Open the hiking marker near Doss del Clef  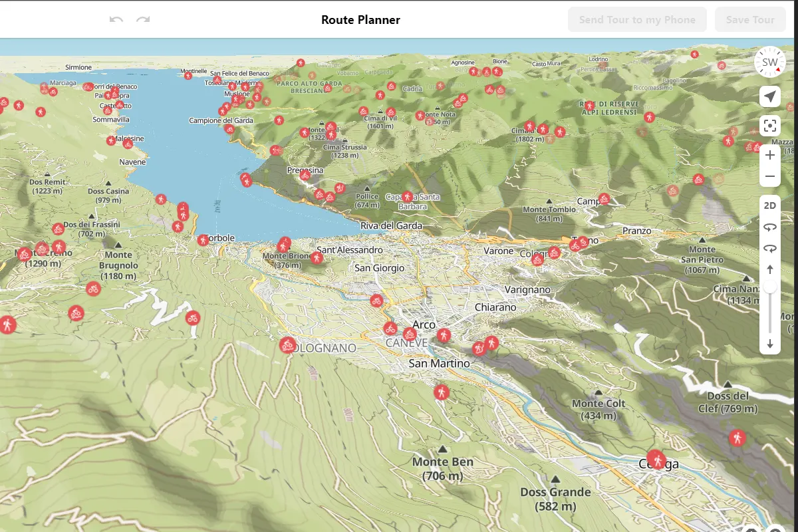737,438
